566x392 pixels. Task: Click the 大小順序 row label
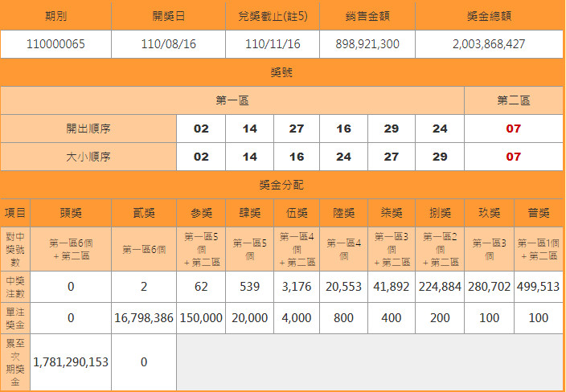(88, 157)
